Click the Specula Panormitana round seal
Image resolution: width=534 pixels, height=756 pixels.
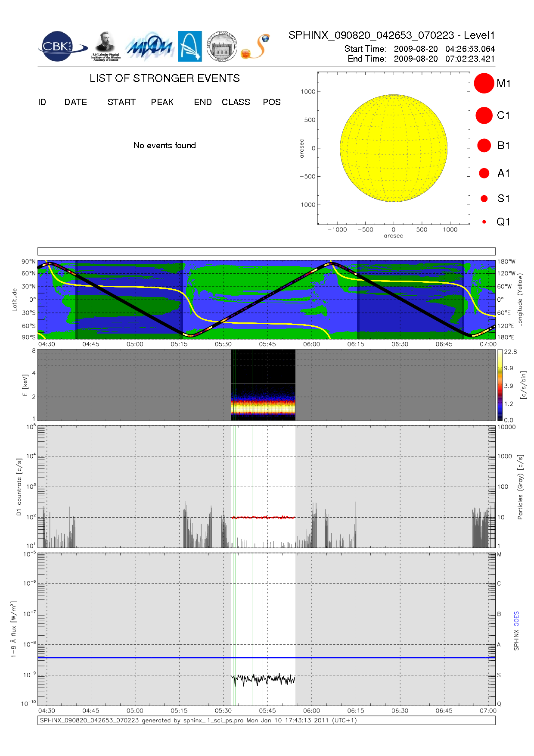(x=221, y=47)
